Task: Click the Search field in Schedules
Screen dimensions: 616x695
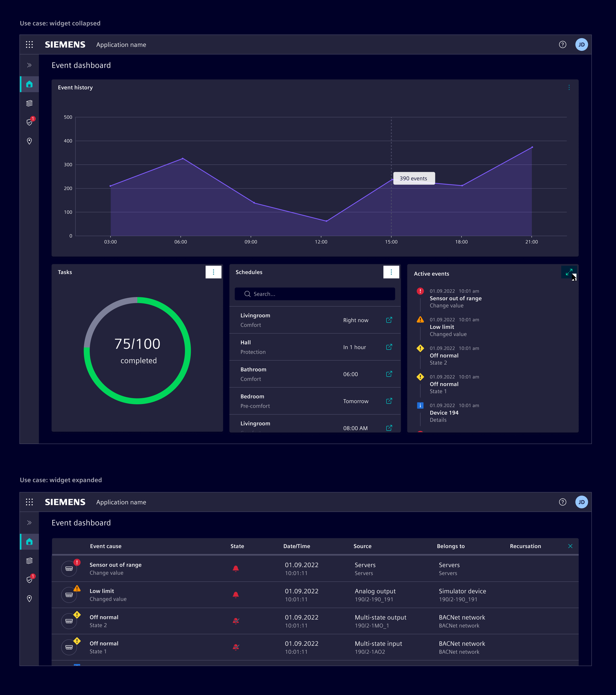Action: [x=314, y=294]
